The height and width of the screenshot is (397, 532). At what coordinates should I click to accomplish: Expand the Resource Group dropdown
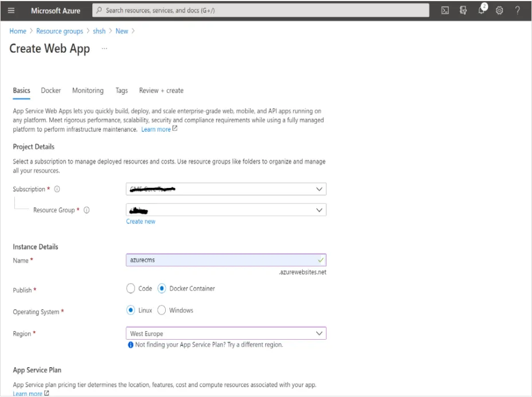(226, 210)
